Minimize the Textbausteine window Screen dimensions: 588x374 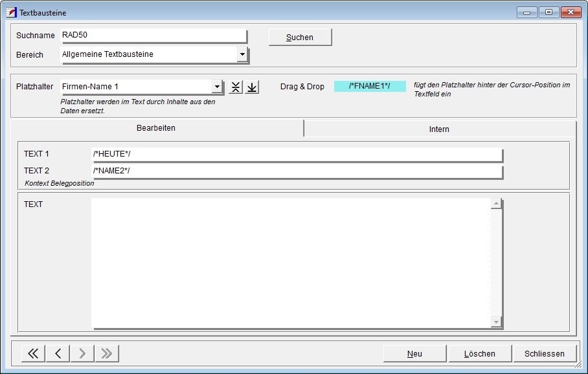pyautogui.click(x=527, y=12)
